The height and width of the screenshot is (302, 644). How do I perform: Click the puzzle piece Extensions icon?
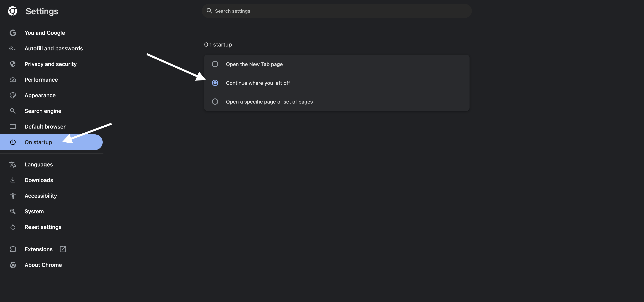click(13, 249)
